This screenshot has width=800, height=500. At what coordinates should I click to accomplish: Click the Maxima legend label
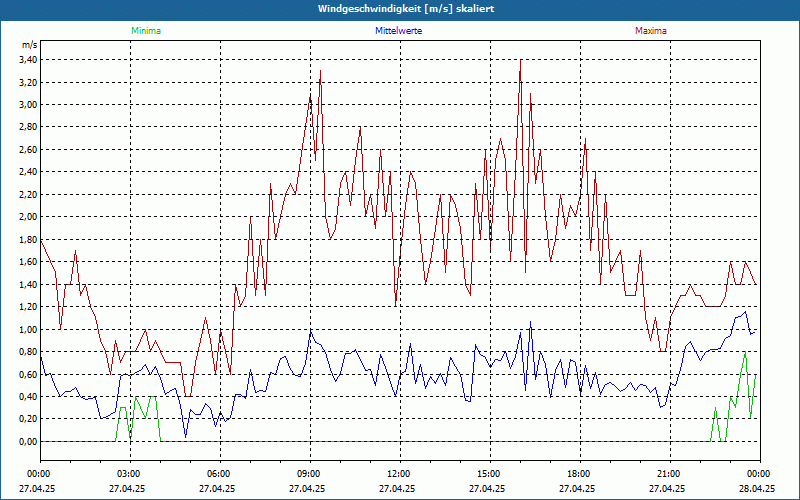[x=651, y=31]
